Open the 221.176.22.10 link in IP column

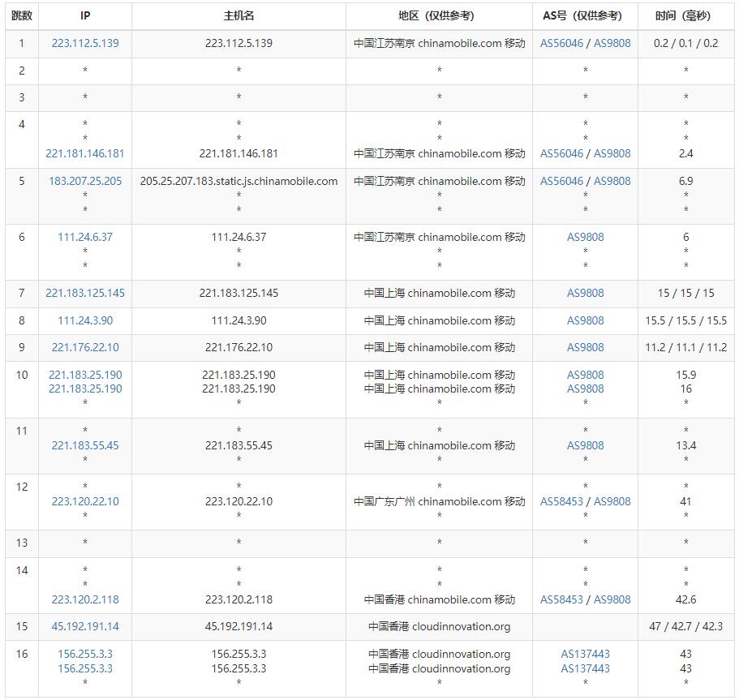tap(85, 347)
